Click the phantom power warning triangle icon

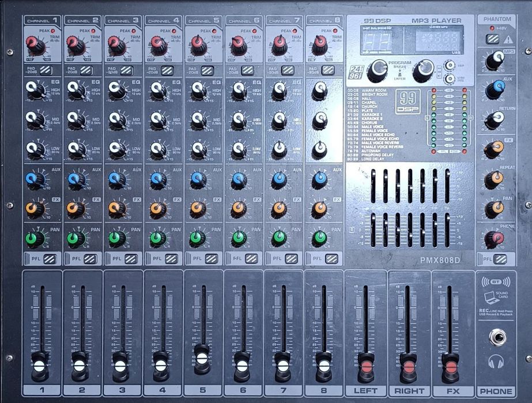pos(508,40)
